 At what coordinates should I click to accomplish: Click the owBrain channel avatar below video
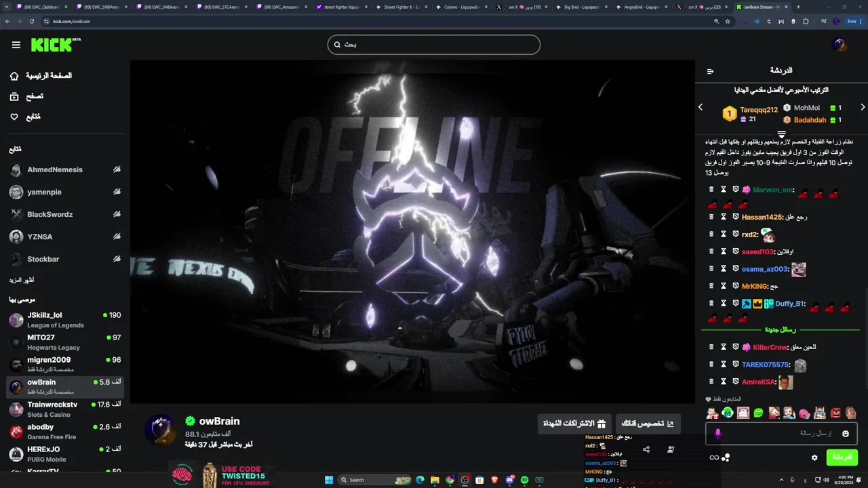161,430
